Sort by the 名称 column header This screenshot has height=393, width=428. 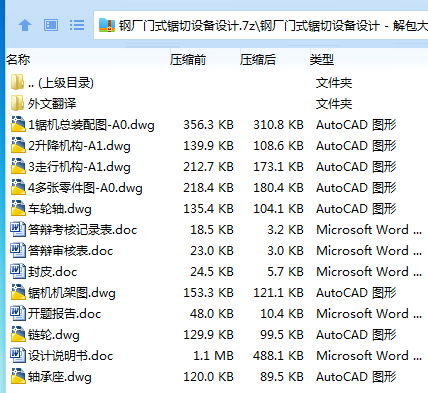pyautogui.click(x=18, y=60)
